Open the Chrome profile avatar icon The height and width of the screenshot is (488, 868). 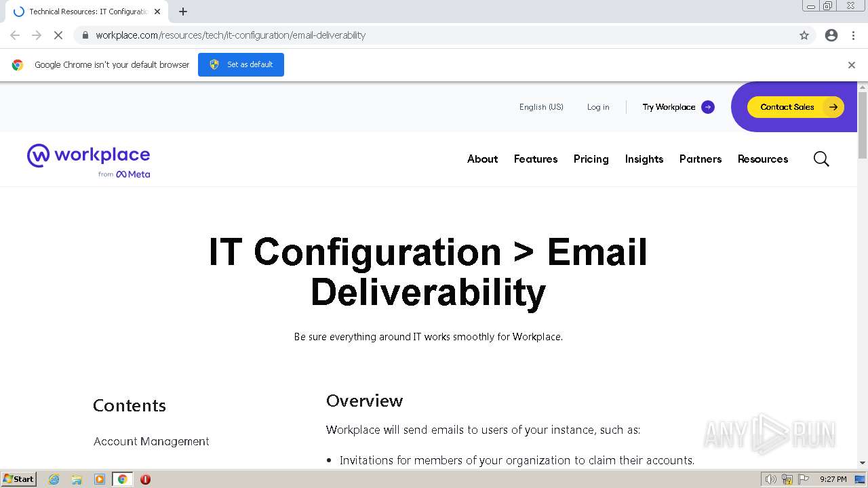831,35
